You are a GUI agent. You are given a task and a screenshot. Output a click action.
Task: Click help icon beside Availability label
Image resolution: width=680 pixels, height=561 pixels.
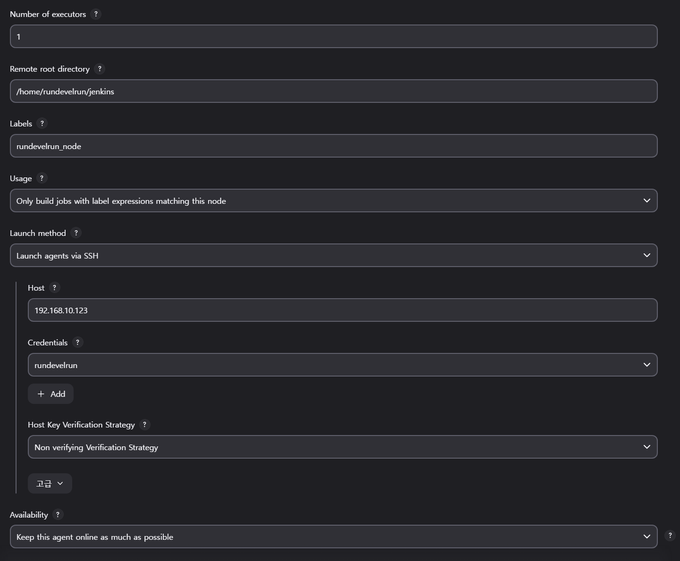[58, 515]
